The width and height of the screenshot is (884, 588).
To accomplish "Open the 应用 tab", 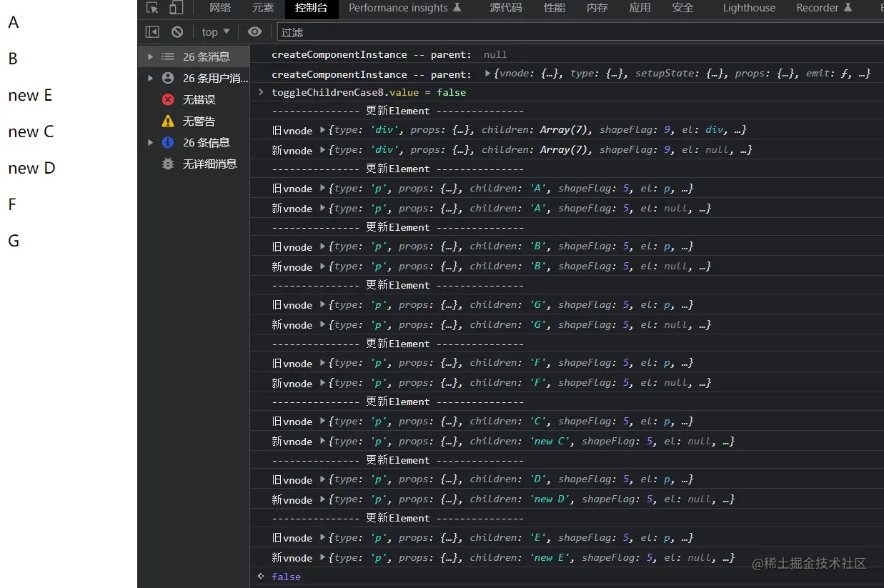I will coord(640,8).
